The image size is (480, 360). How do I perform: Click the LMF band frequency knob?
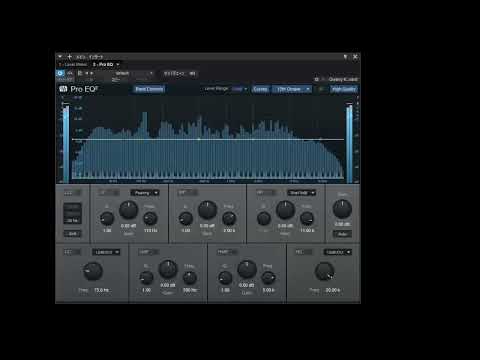pos(190,277)
